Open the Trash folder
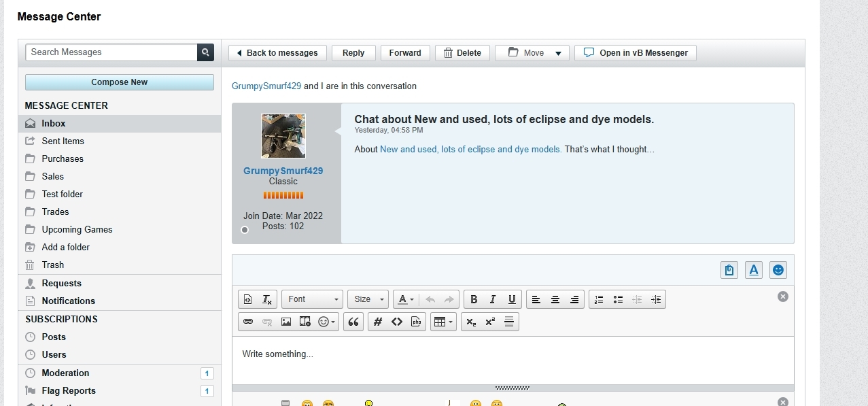Image resolution: width=868 pixels, height=406 pixels. tap(120, 265)
